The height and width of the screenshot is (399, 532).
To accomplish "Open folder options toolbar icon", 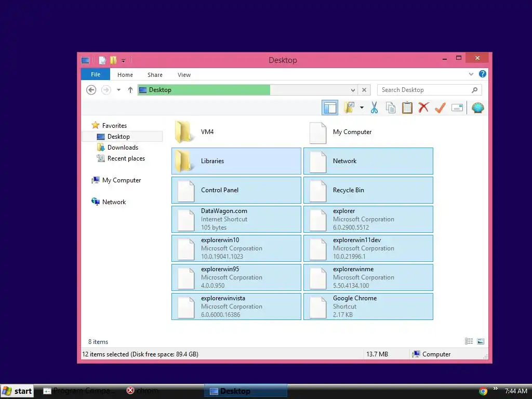I will click(x=349, y=108).
